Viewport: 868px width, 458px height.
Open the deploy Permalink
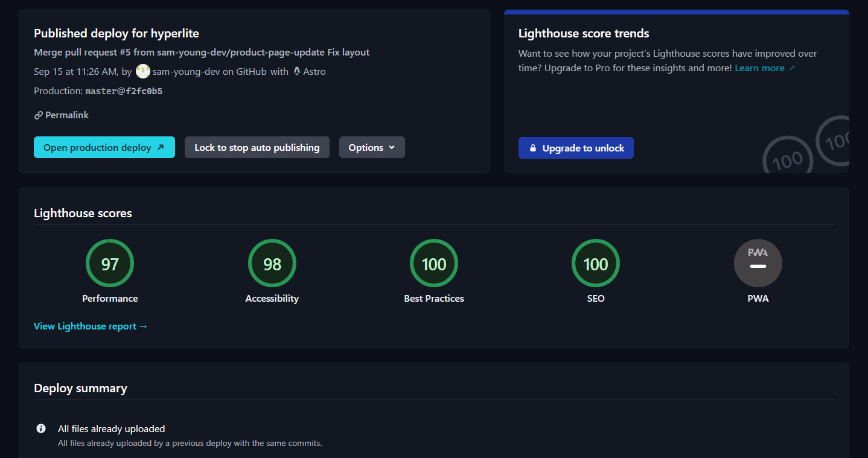(x=62, y=115)
